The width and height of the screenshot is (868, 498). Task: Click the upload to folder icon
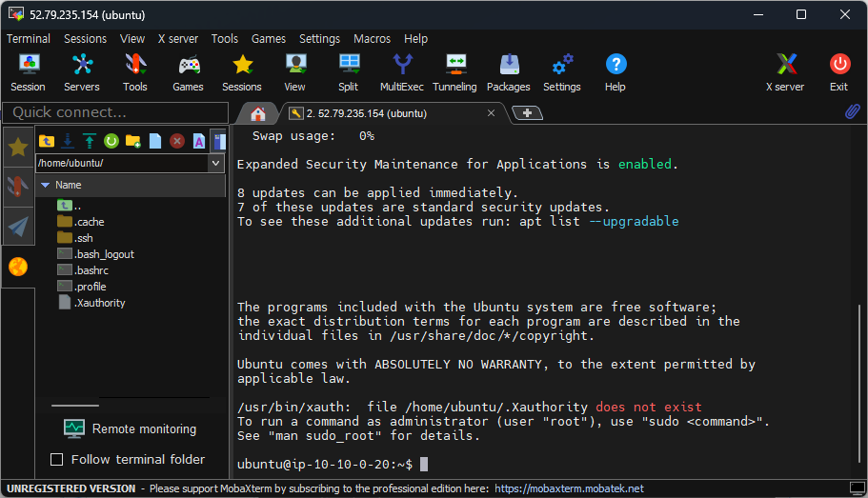coord(90,141)
